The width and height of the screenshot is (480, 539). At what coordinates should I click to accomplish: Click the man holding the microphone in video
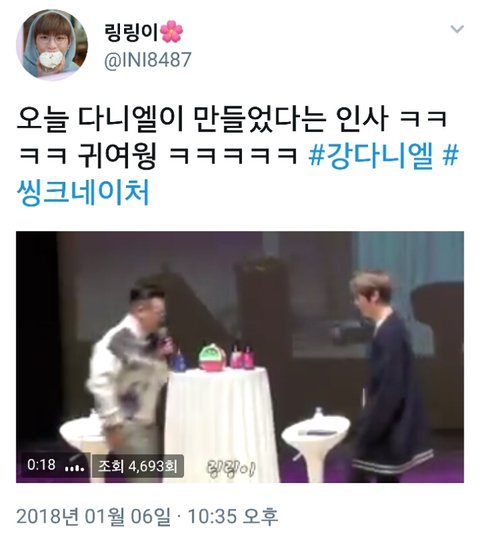click(x=129, y=371)
